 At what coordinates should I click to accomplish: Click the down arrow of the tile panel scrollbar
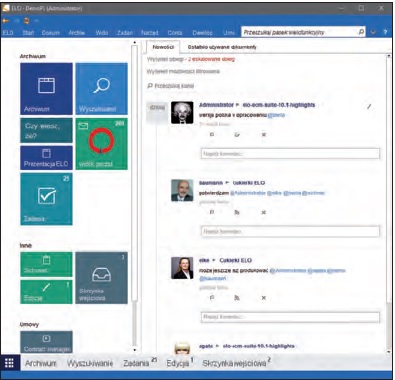point(135,350)
